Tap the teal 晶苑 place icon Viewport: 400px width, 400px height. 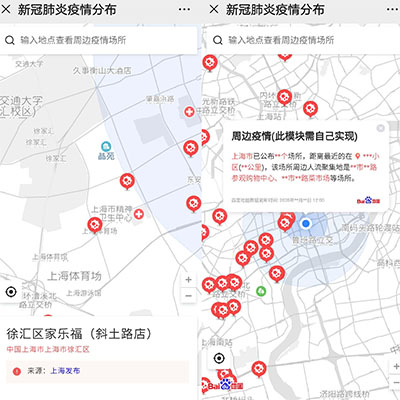(106, 146)
